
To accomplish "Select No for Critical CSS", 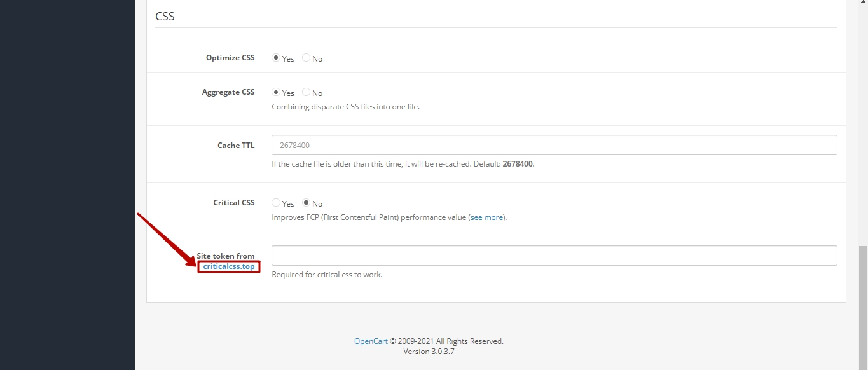I will (x=306, y=203).
